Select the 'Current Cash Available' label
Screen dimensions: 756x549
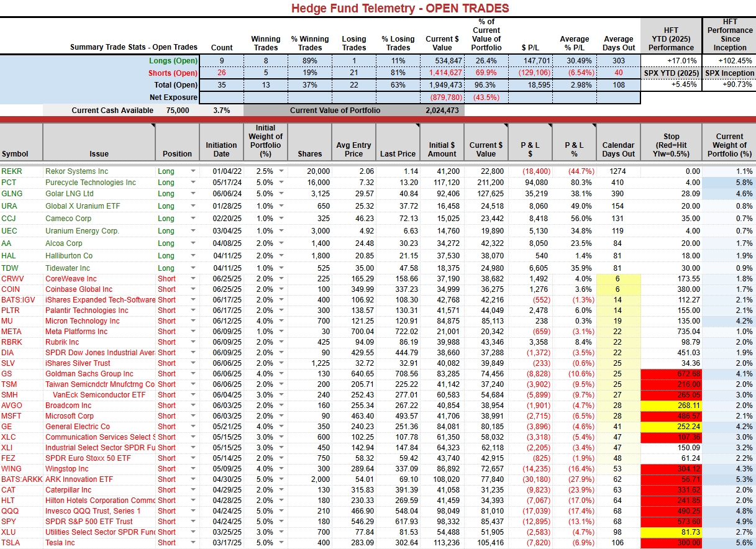112,111
